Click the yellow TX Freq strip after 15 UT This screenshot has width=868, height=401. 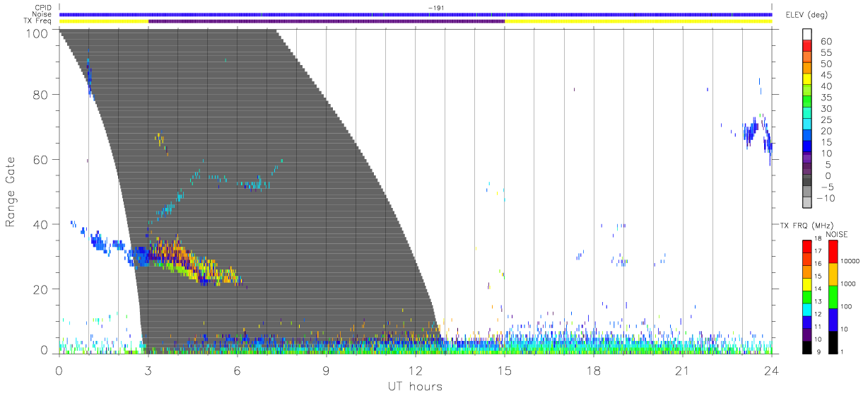tap(638, 21)
